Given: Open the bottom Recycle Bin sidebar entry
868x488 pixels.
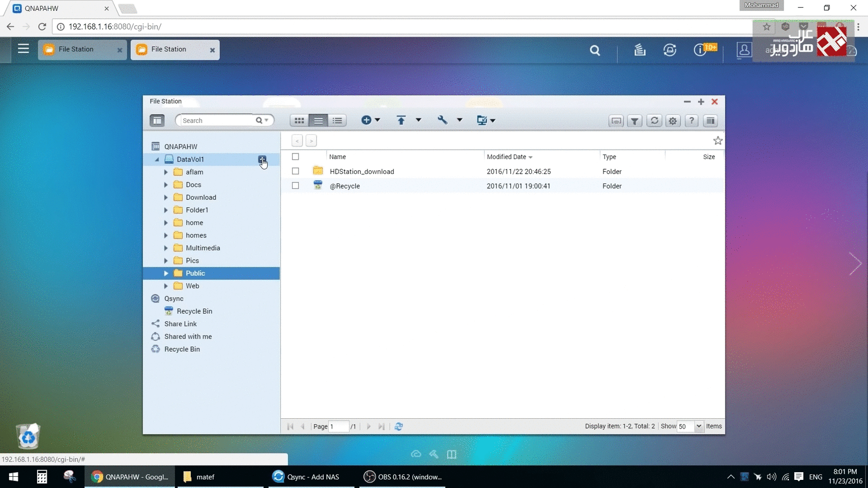Looking at the screenshot, I should point(182,349).
